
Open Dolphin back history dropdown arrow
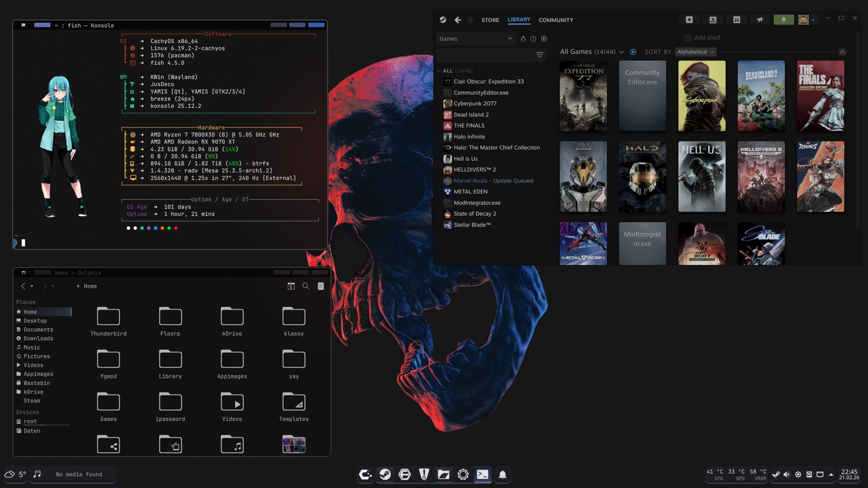(32, 286)
